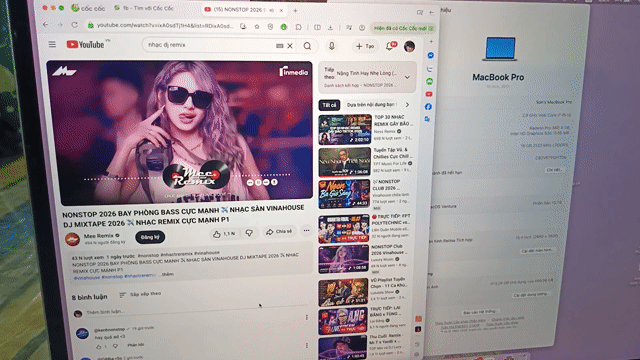Open a new browser tab
The width and height of the screenshot is (640, 360).
(x=295, y=11)
